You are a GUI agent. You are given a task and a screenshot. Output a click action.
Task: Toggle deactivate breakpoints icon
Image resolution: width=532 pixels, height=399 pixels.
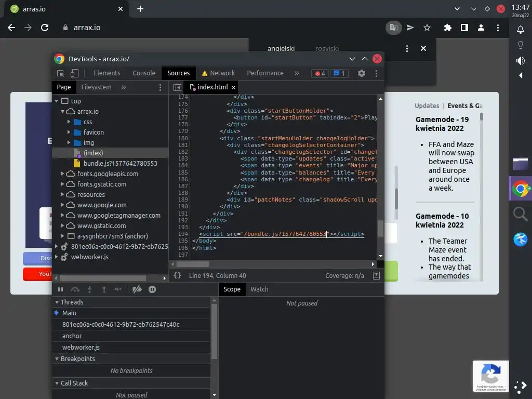(137, 289)
